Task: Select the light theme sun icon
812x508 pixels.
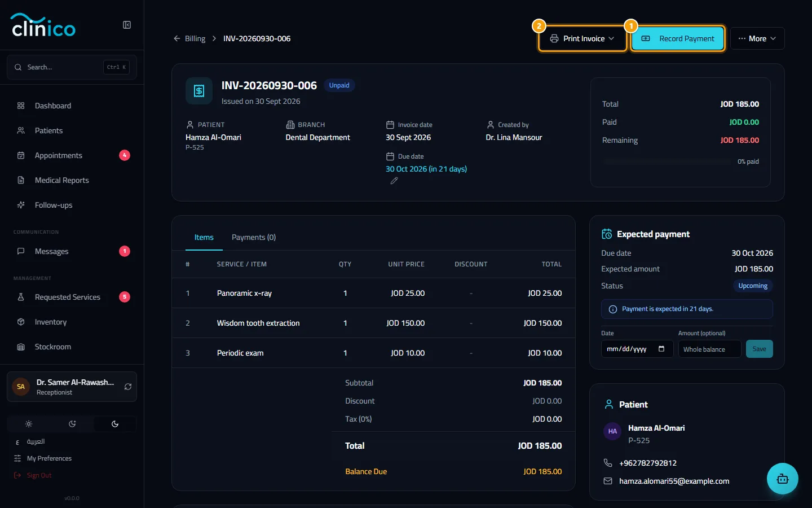Action: [x=29, y=424]
